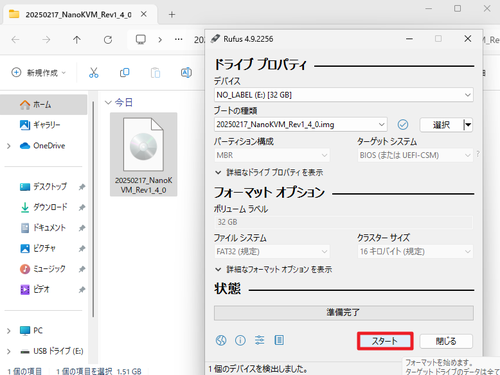Click the pin icon beside ドキュメント
Image resolution: width=500 pixels, height=375 pixels.
pyautogui.click(x=82, y=228)
